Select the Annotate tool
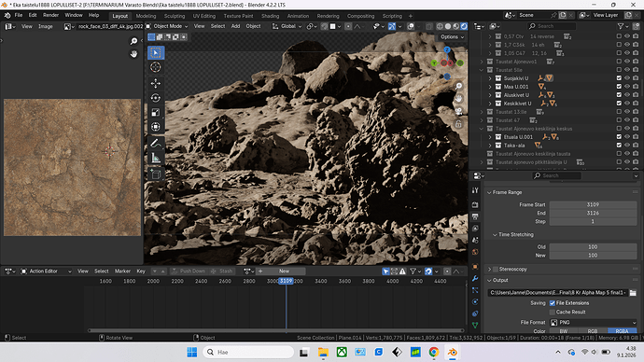 (x=156, y=144)
